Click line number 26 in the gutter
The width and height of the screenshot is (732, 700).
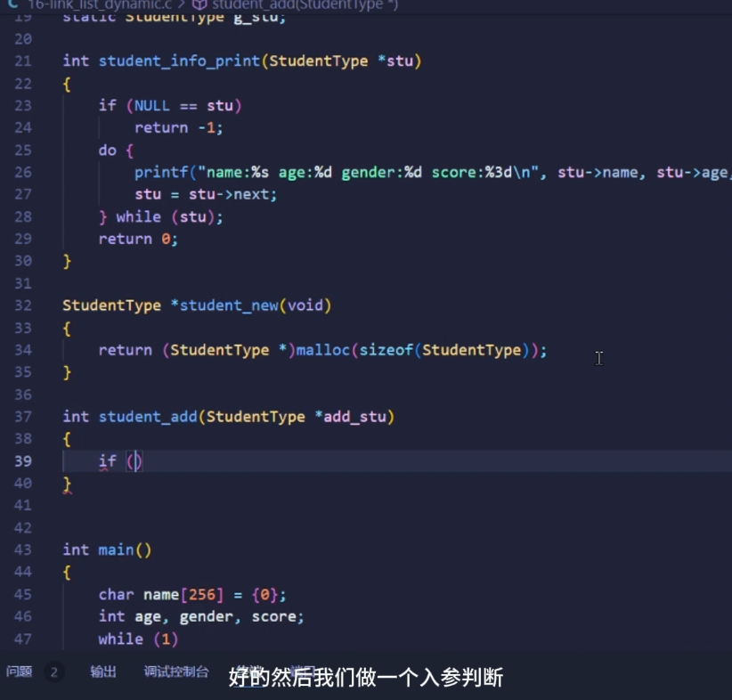coord(23,172)
